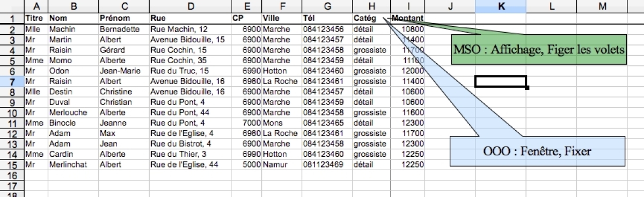Click the Catég header cell
The image size is (644, 197).
pyautogui.click(x=371, y=18)
